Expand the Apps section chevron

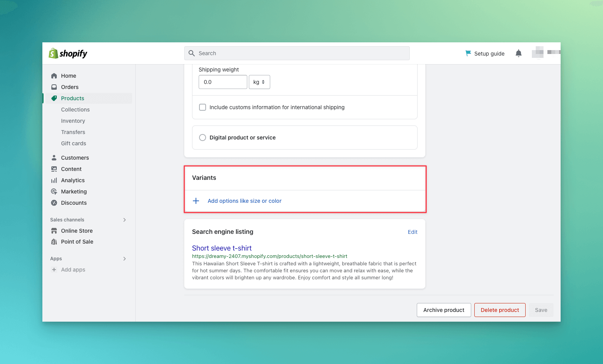pos(124,258)
